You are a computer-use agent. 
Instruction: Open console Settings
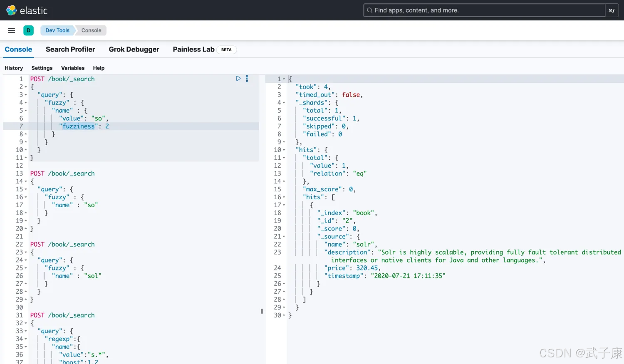(x=42, y=68)
